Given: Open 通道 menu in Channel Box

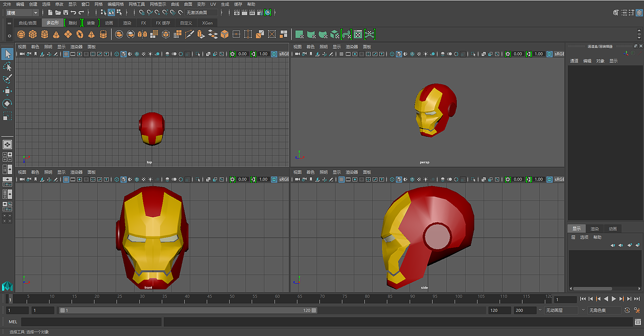Looking at the screenshot, I should pyautogui.click(x=574, y=61).
